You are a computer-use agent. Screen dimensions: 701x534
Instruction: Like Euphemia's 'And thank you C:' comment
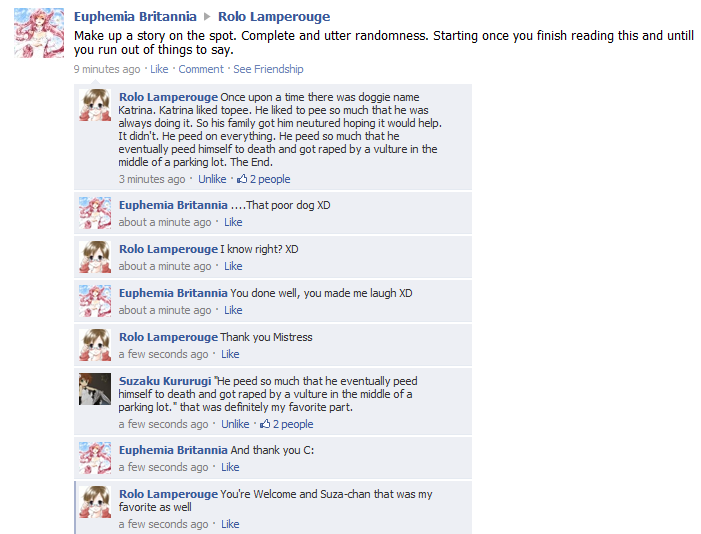point(230,467)
